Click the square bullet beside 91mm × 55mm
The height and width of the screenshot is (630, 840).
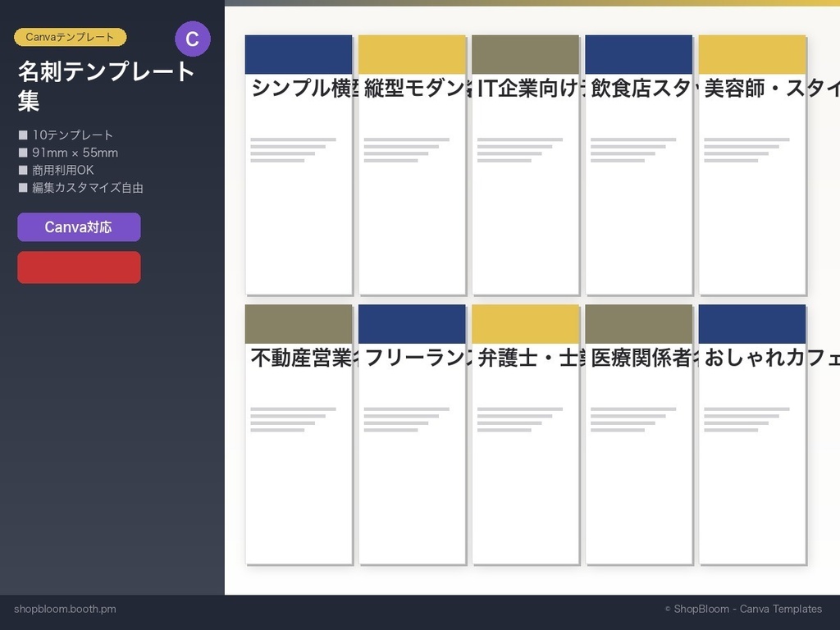23,153
